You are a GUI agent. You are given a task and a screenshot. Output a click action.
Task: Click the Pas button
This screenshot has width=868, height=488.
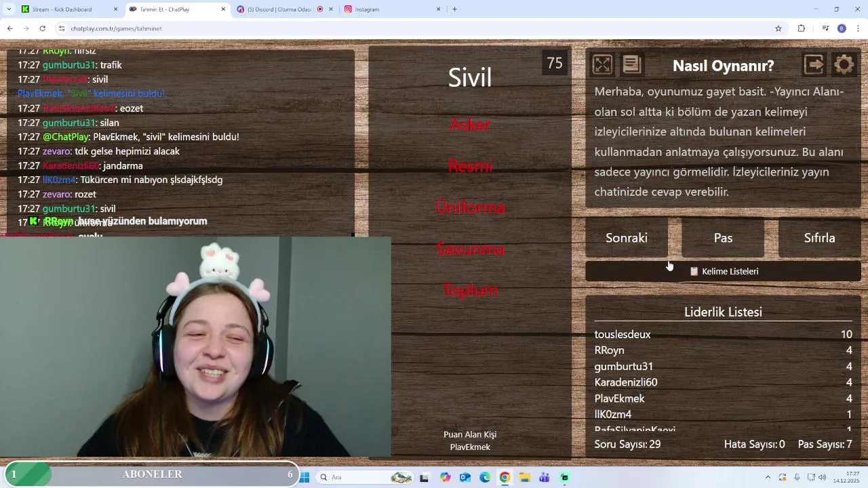[x=723, y=238]
